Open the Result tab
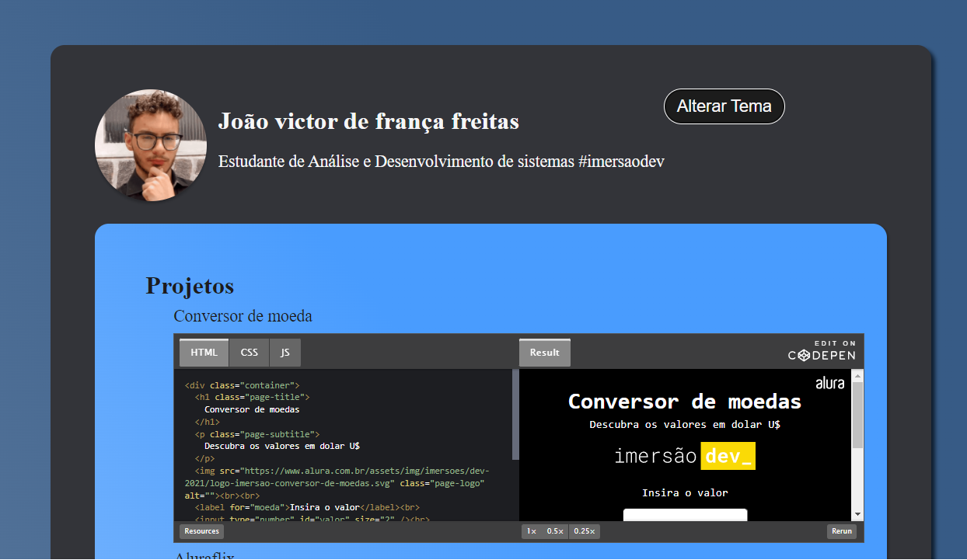This screenshot has height=560, width=967. tap(544, 352)
